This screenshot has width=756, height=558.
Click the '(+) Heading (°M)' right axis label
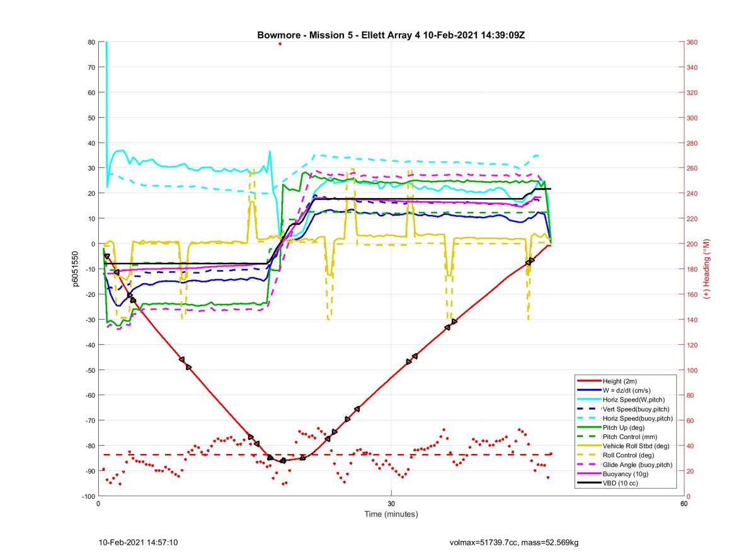click(707, 269)
